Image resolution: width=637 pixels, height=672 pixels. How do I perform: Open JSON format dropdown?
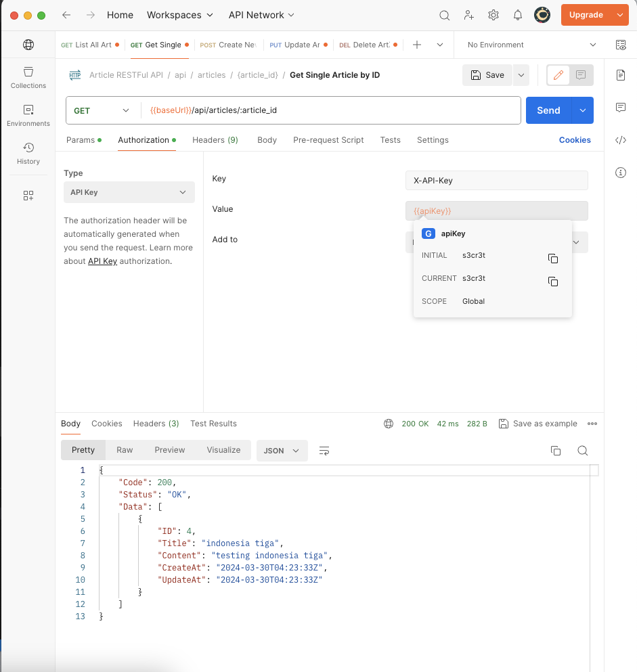click(282, 451)
